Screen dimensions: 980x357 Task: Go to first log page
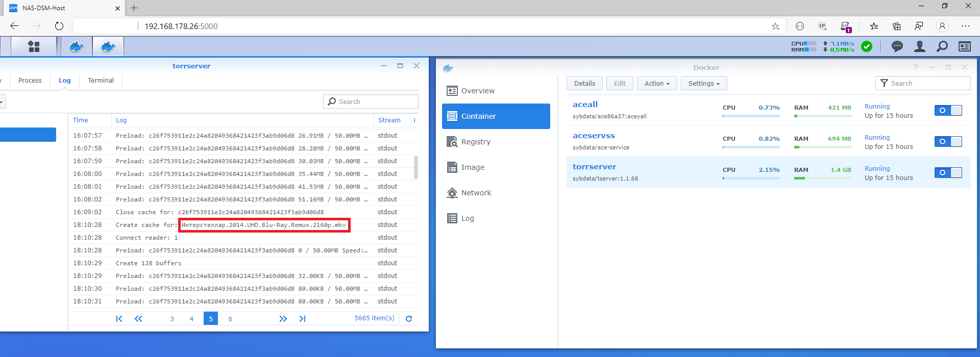(x=119, y=319)
